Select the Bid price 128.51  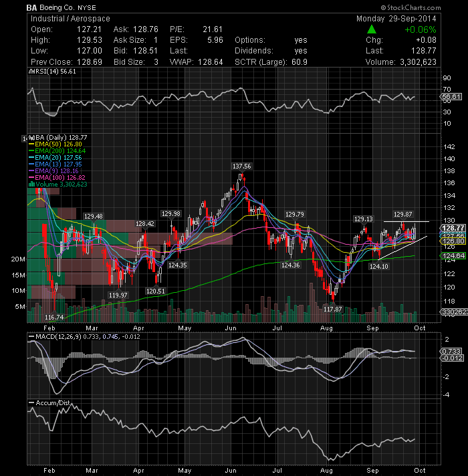pos(145,51)
